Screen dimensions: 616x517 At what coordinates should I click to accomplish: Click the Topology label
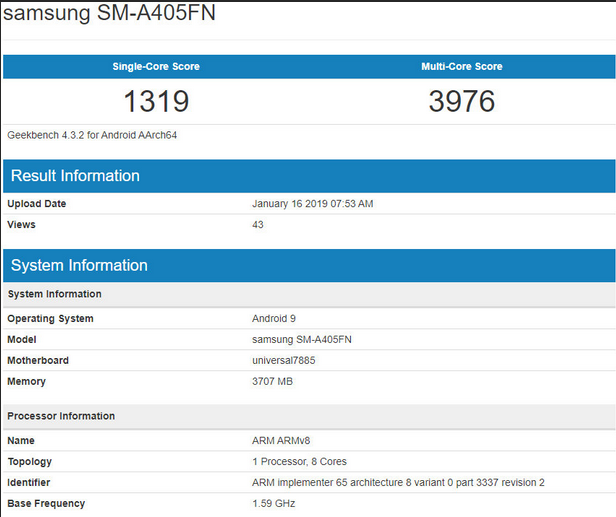[29, 462]
